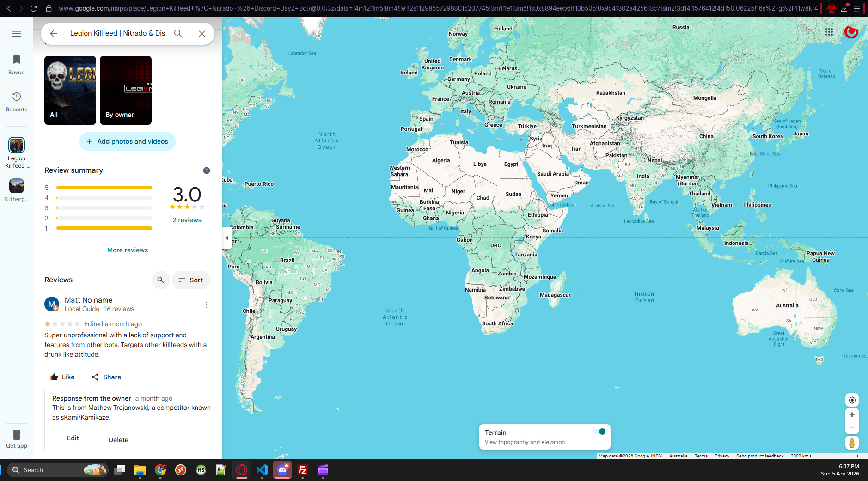Open the 2 reviews link
Screen dimensions: 868x481
click(187, 220)
